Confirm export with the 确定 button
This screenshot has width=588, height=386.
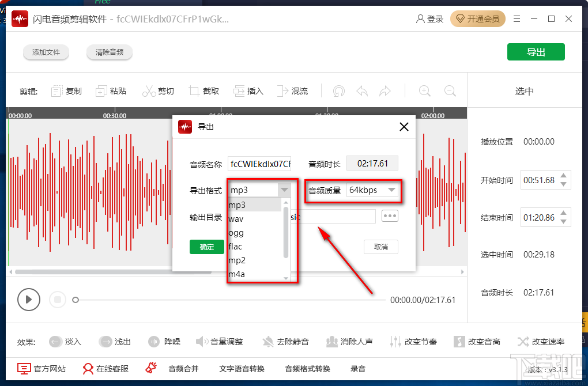[206, 247]
